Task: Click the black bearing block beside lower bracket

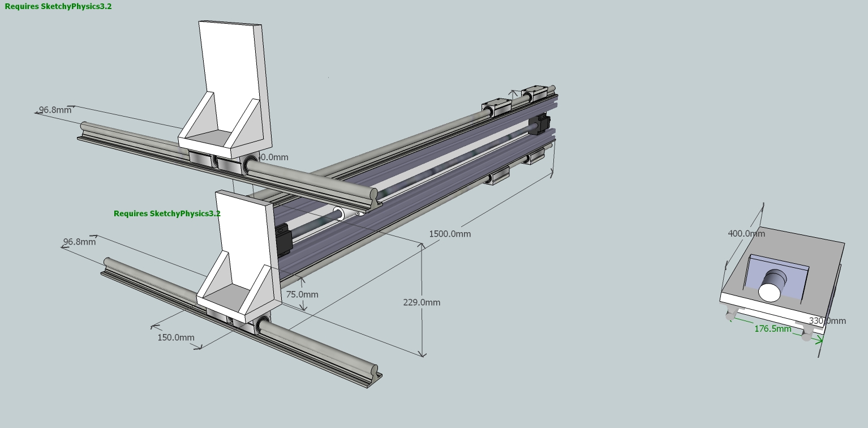Action: (x=283, y=238)
